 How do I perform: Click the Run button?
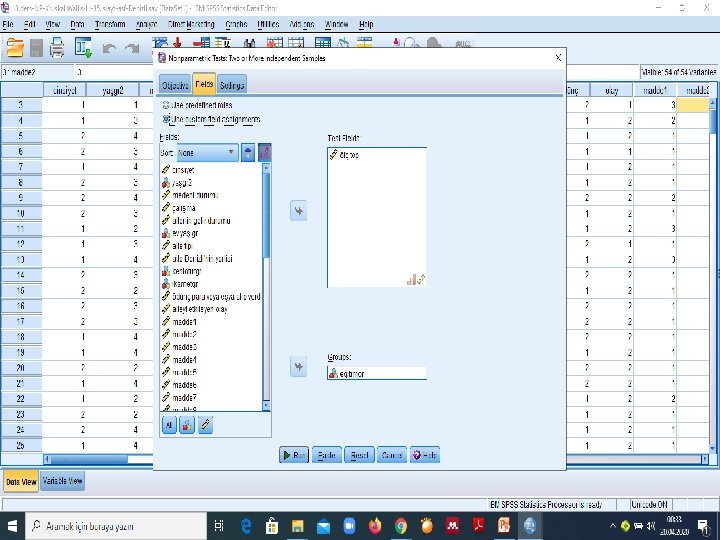294,455
